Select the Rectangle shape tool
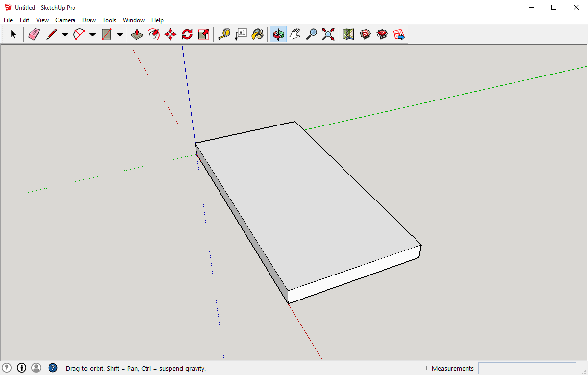588x375 pixels. pyautogui.click(x=107, y=34)
